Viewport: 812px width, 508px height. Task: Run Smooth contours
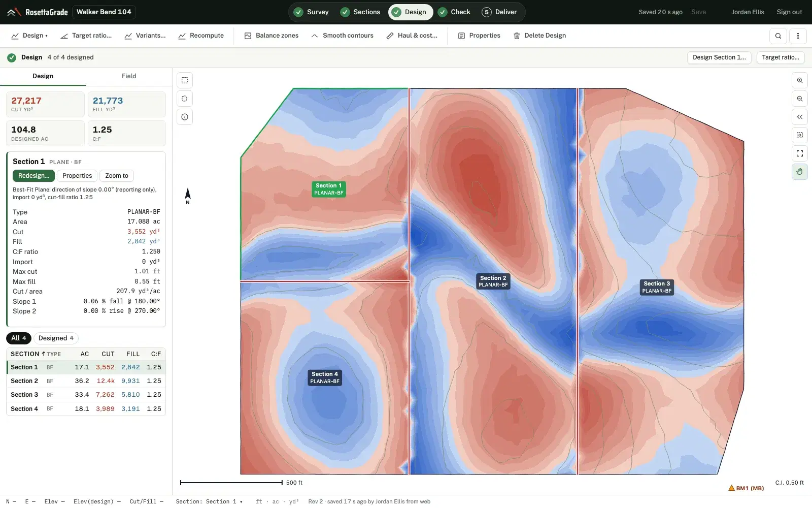coord(342,36)
